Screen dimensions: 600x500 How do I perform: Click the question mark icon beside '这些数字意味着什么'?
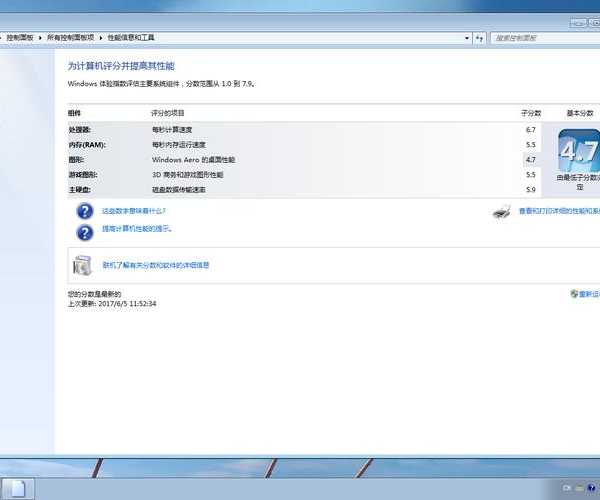click(x=85, y=211)
